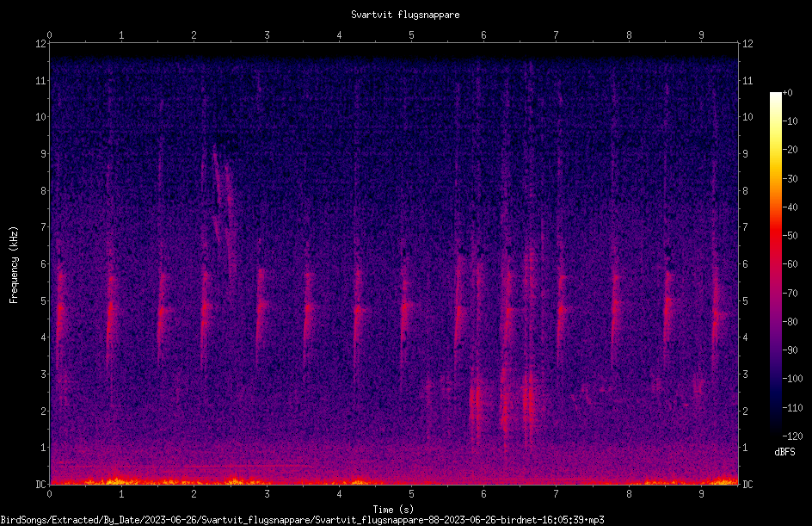Select the file path text below the plot
The width and height of the screenshot is (812, 526).
(303, 520)
